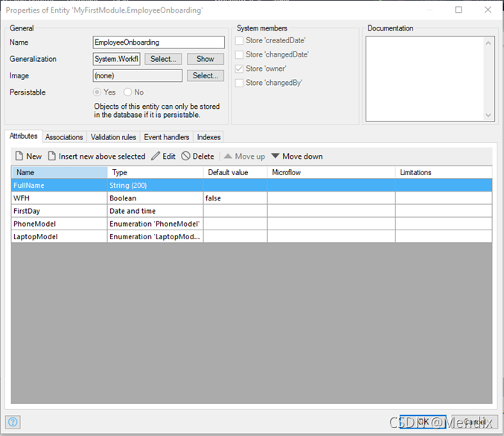The width and height of the screenshot is (504, 436).
Task: Sort by Type column header
Action: point(156,172)
